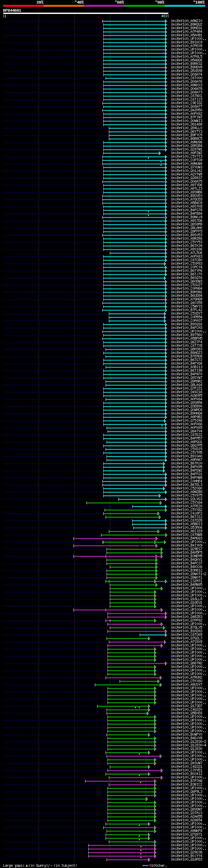Click the label UniRef100_Q4SUW7
208x868 pixels.
point(187,763)
